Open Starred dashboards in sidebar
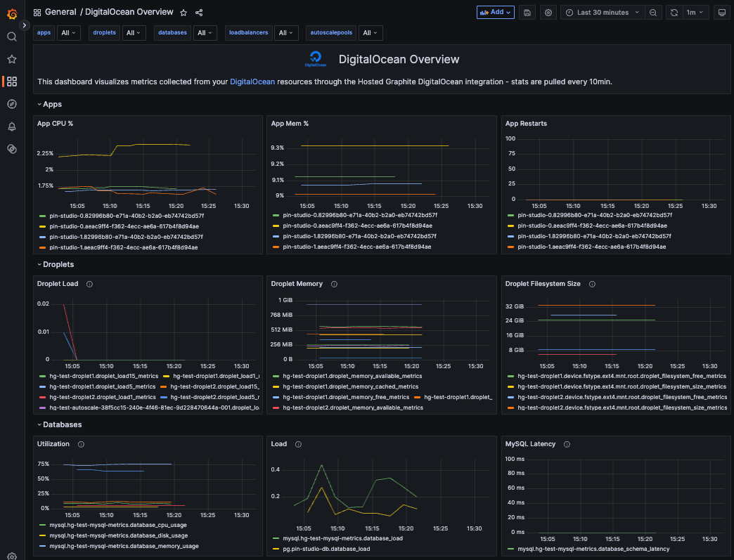The width and height of the screenshot is (734, 560). pos(12,59)
